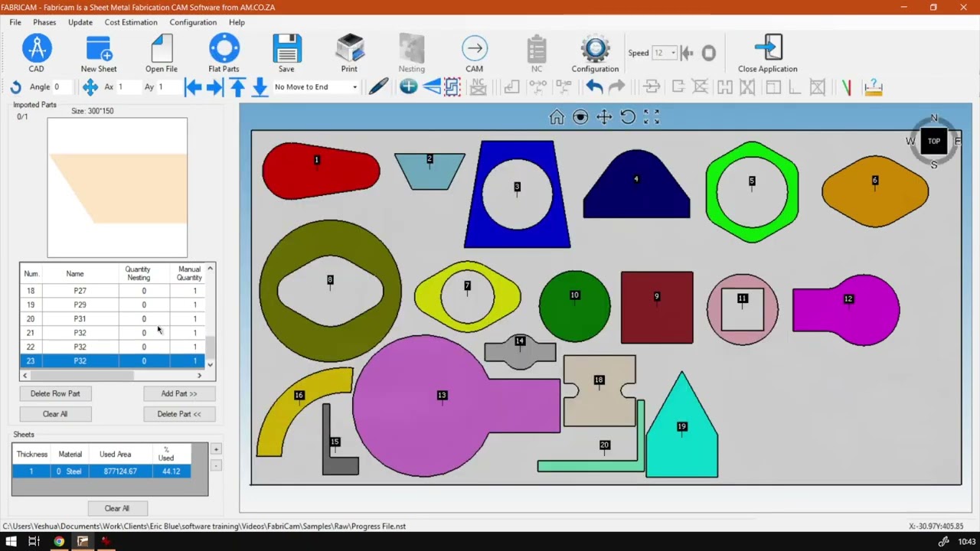
Task: Open the Phases menu
Action: [44, 22]
